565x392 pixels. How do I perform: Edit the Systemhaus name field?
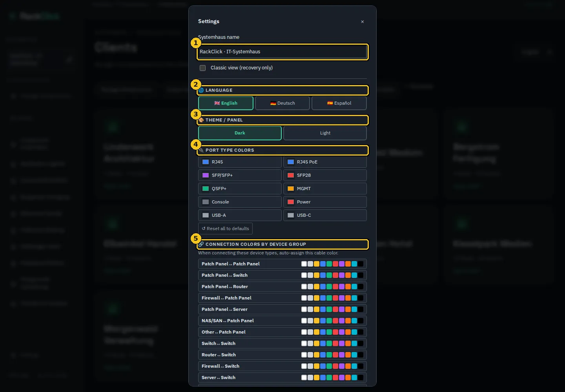(x=282, y=52)
